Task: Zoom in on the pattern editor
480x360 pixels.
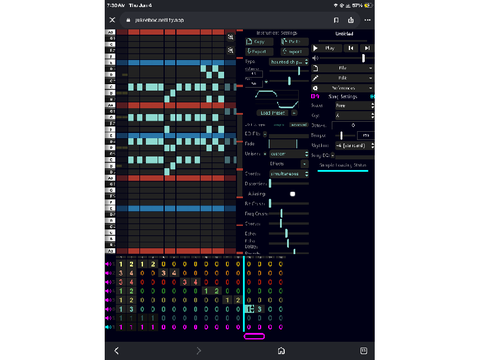Action: coord(230,37)
